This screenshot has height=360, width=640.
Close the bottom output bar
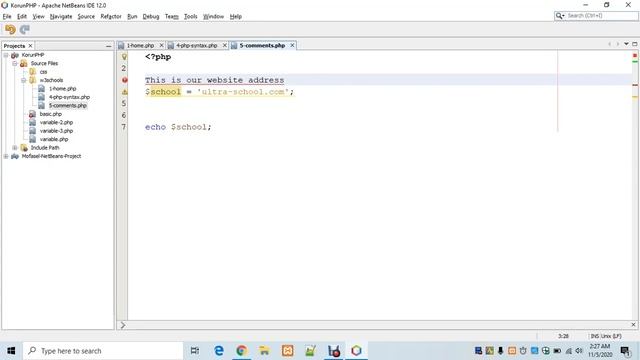pos(633,324)
